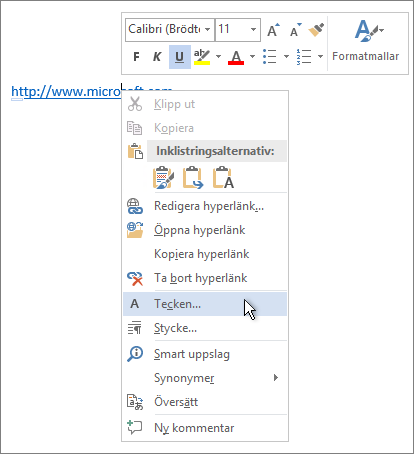Expand the bullet list style dropdown

coord(286,56)
